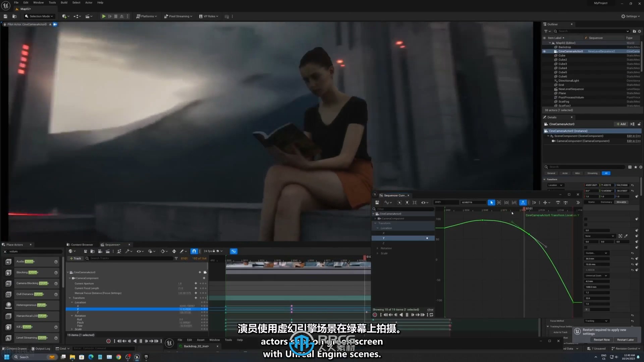Open the Platforms dropdown
The height and width of the screenshot is (362, 644).
(147, 16)
